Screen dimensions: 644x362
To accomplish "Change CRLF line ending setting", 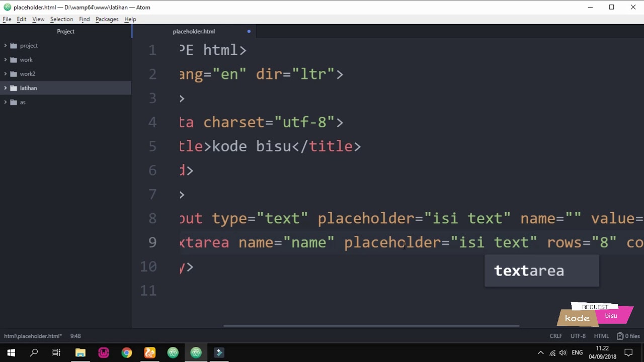I will (556, 336).
